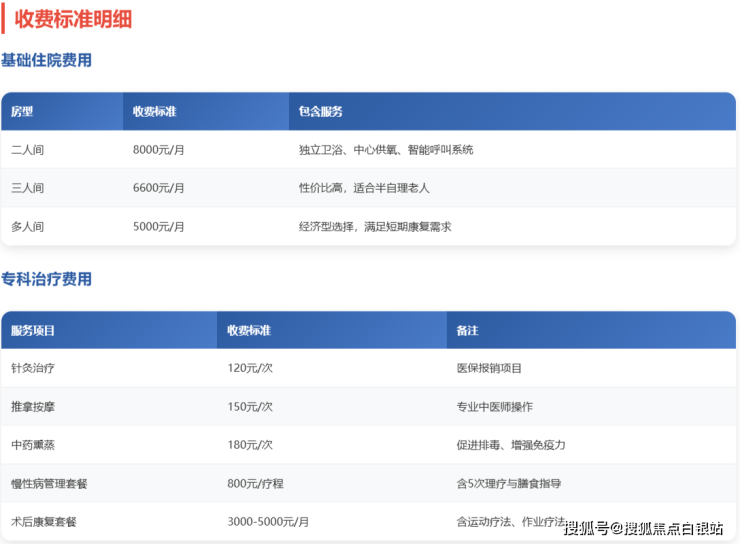Select the 多人间 row label

[x=27, y=227]
